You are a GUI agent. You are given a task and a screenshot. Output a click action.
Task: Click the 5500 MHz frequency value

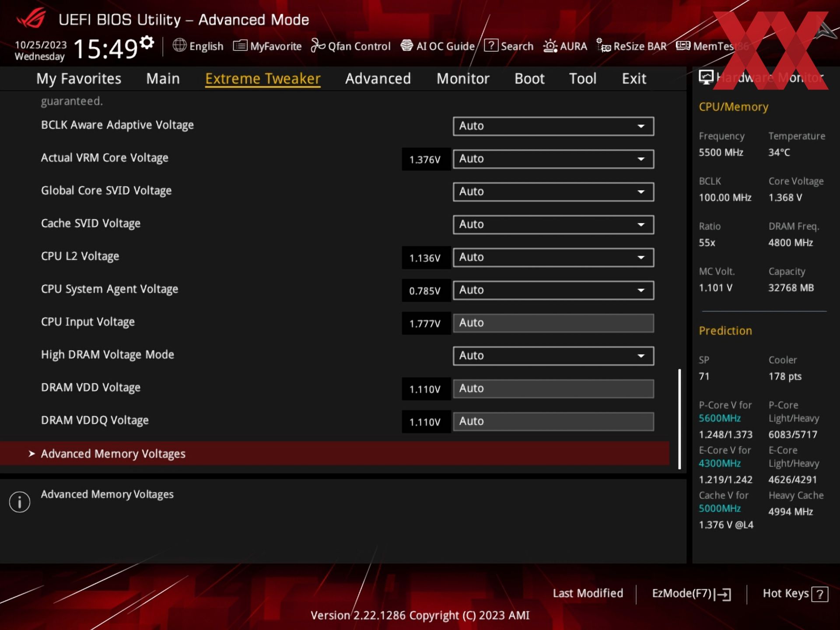[721, 153]
